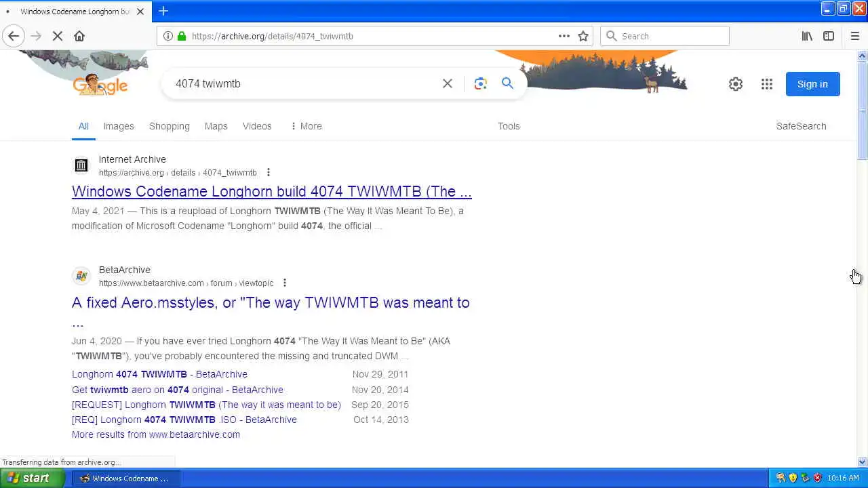Expand the More search categories dropdown

point(306,126)
